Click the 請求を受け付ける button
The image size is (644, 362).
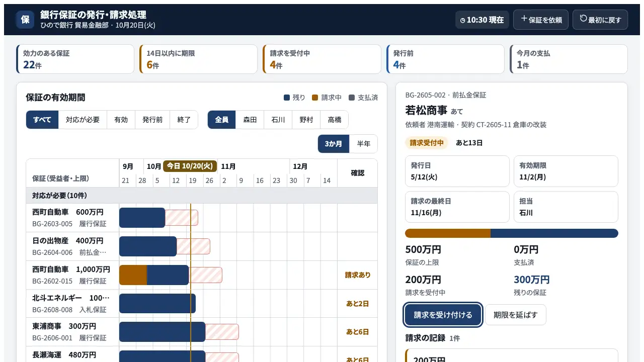point(443,315)
